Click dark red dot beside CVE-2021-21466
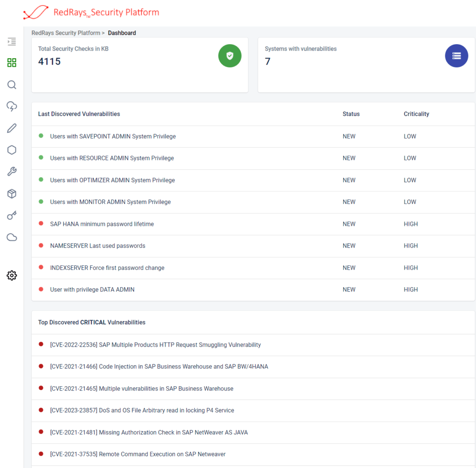 pos(41,366)
